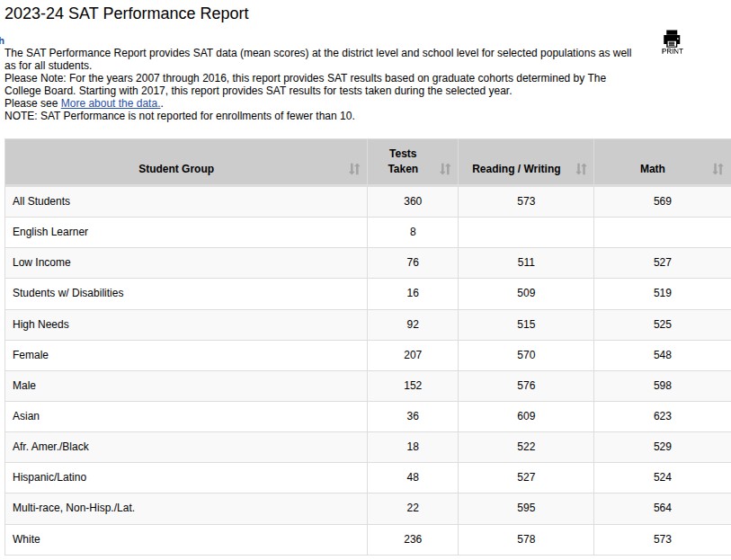731x560 pixels.
Task: Click the PRINT label under the printer
Action: point(672,52)
